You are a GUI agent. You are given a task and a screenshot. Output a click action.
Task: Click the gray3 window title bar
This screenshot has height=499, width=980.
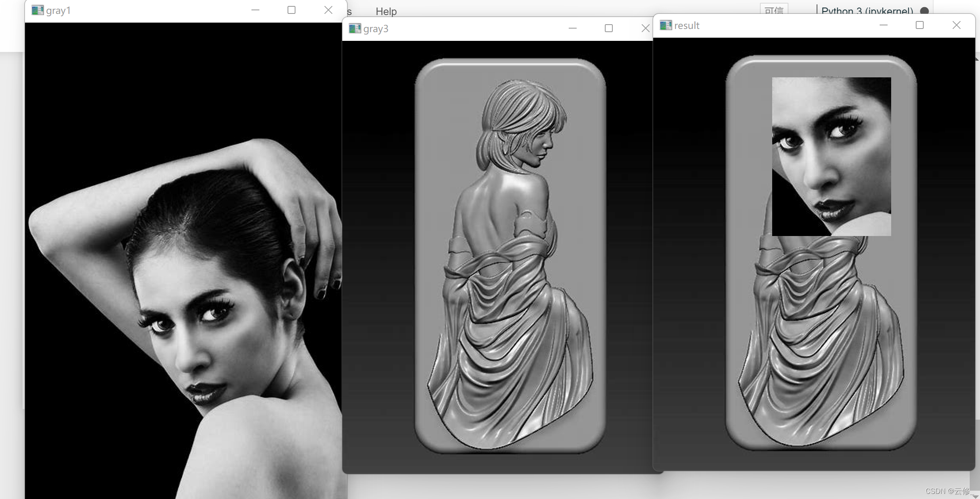coord(476,29)
